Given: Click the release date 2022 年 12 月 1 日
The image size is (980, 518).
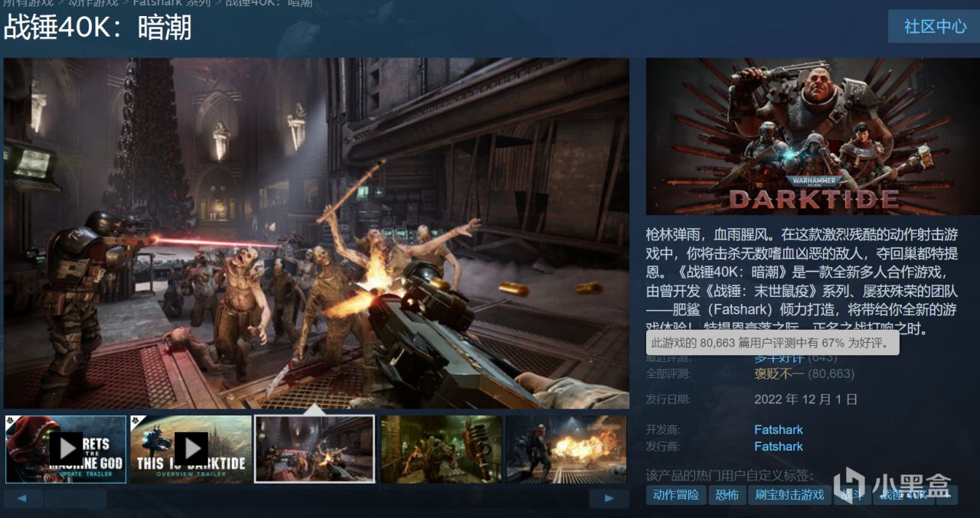Looking at the screenshot, I should pos(805,399).
